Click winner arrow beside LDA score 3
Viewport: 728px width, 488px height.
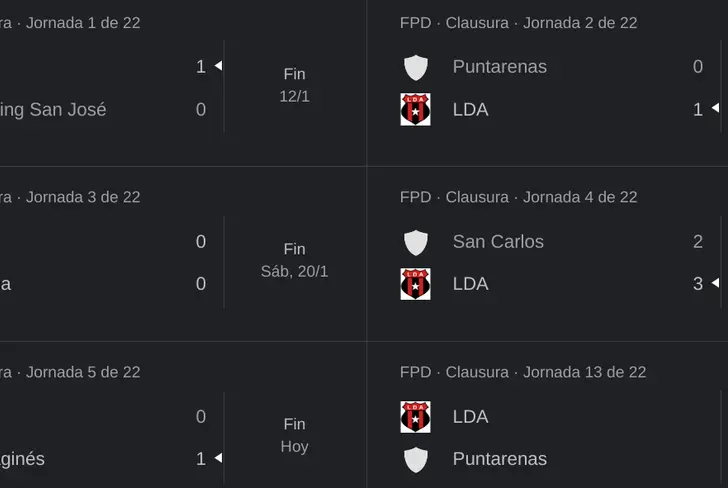click(715, 284)
